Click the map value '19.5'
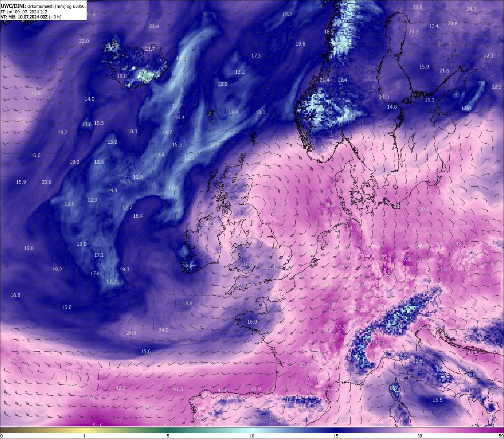The height and width of the screenshot is (439, 504). 99,123
